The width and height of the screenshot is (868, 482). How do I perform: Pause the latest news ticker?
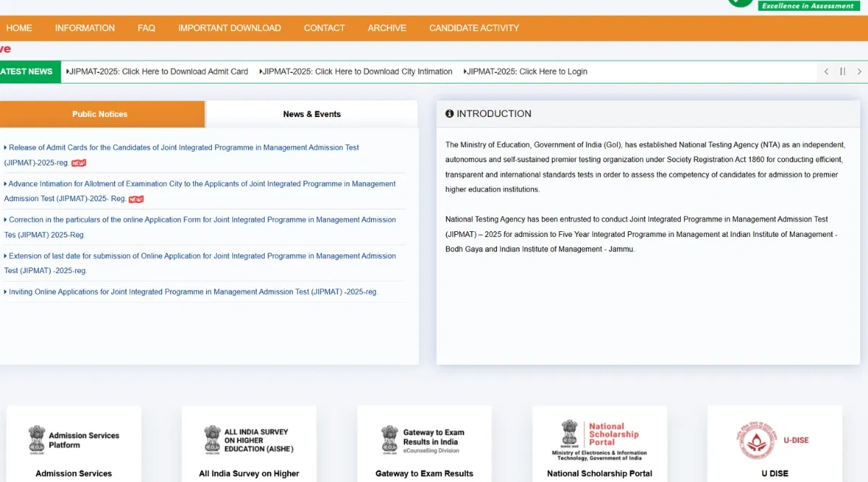843,72
